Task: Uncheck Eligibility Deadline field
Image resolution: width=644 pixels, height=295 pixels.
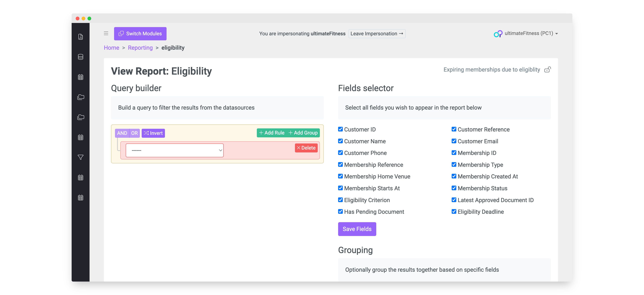Action: (454, 212)
